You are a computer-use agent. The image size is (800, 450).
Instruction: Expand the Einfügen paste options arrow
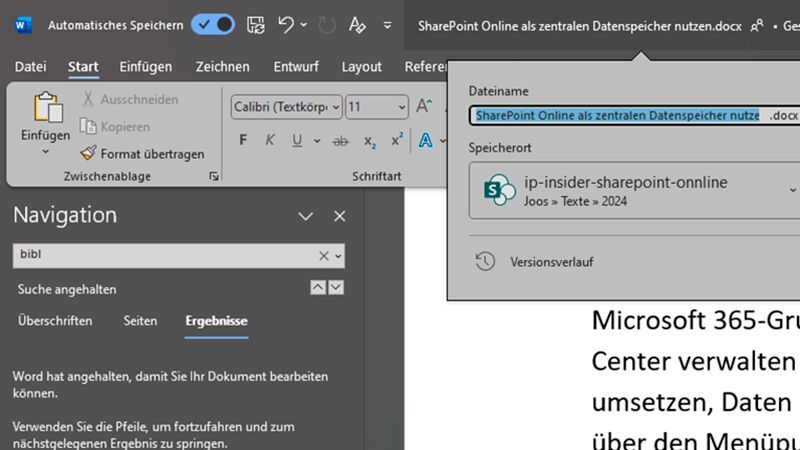pyautogui.click(x=45, y=152)
